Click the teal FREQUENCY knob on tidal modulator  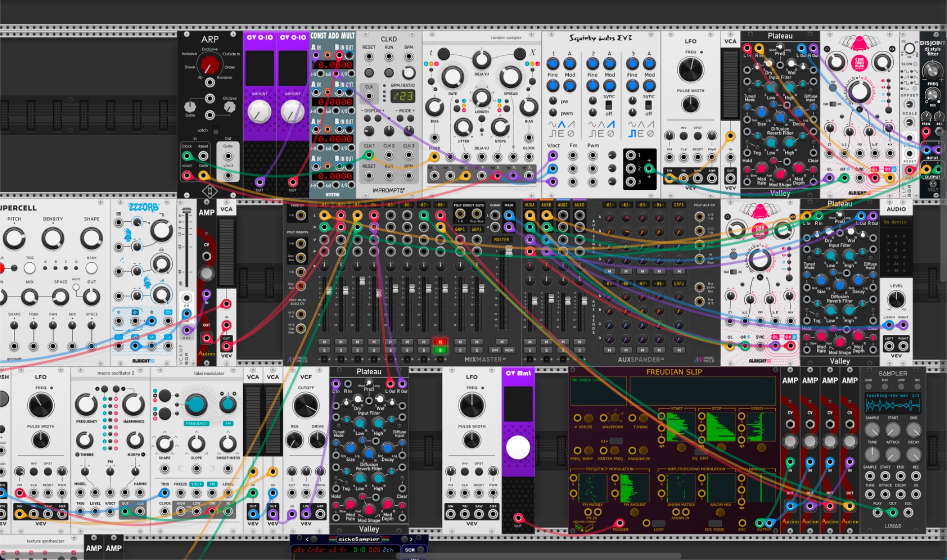tap(196, 405)
